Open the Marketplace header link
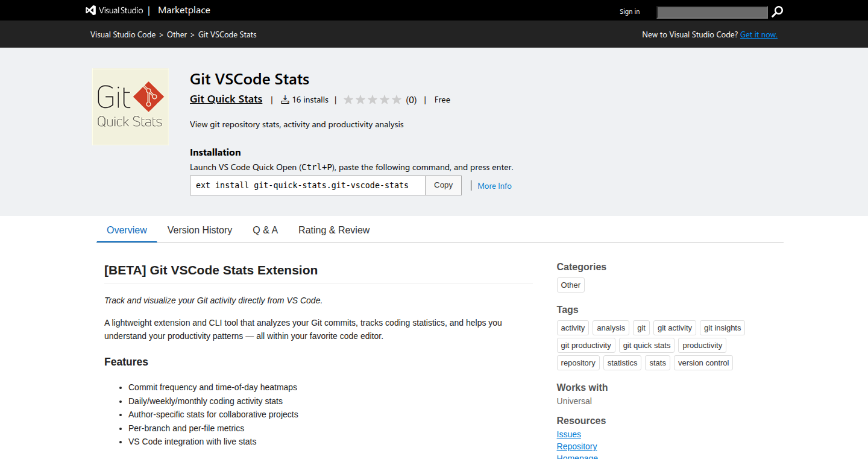 pos(184,10)
